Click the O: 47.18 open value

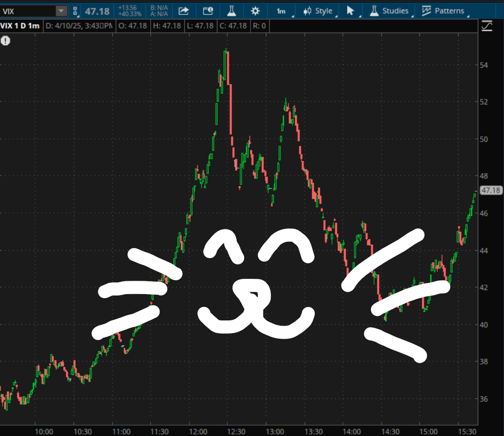(132, 26)
